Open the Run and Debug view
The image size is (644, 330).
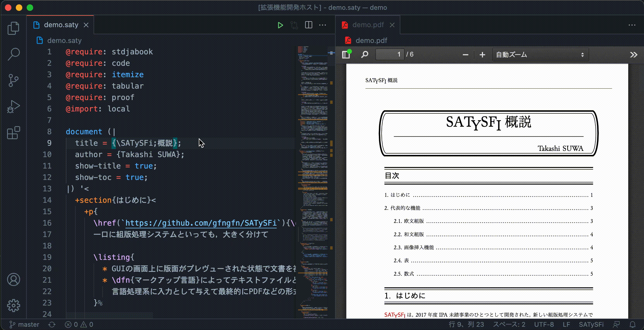click(x=13, y=107)
